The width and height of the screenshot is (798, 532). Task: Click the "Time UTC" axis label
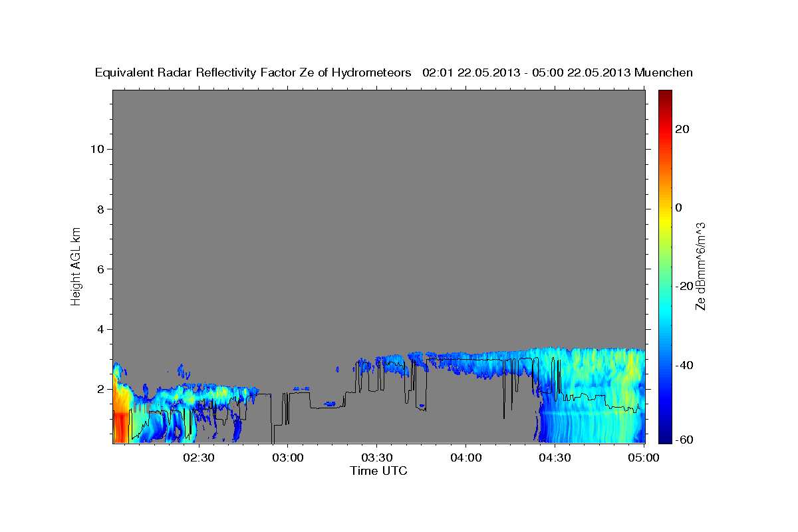[378, 471]
